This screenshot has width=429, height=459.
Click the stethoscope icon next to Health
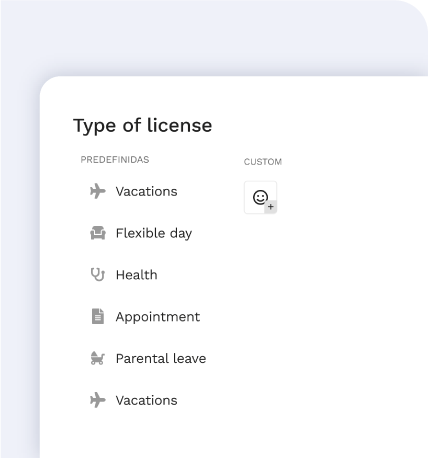pos(98,275)
